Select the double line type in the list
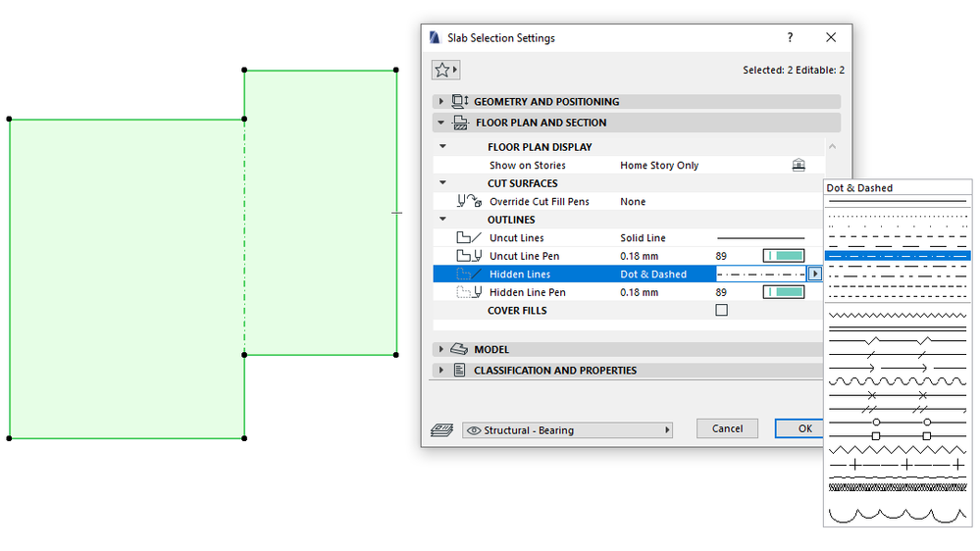The width and height of the screenshot is (980, 551). pyautogui.click(x=898, y=328)
